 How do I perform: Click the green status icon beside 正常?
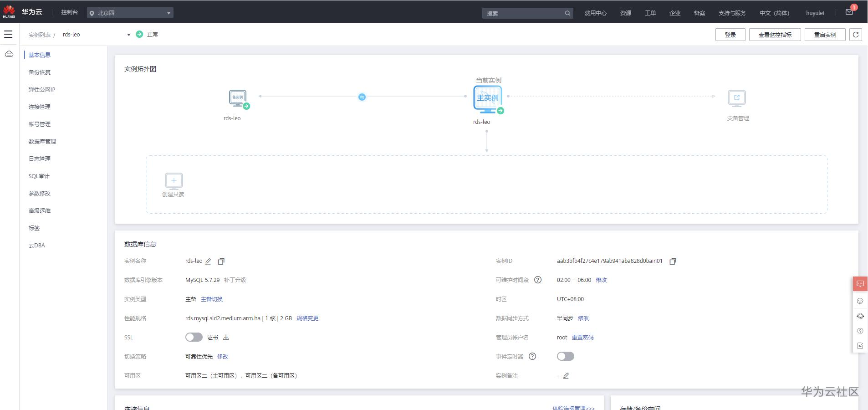139,34
